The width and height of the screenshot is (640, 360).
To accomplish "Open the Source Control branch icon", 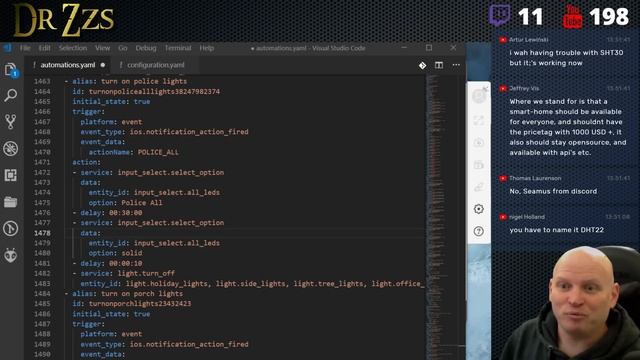I will tap(11, 122).
